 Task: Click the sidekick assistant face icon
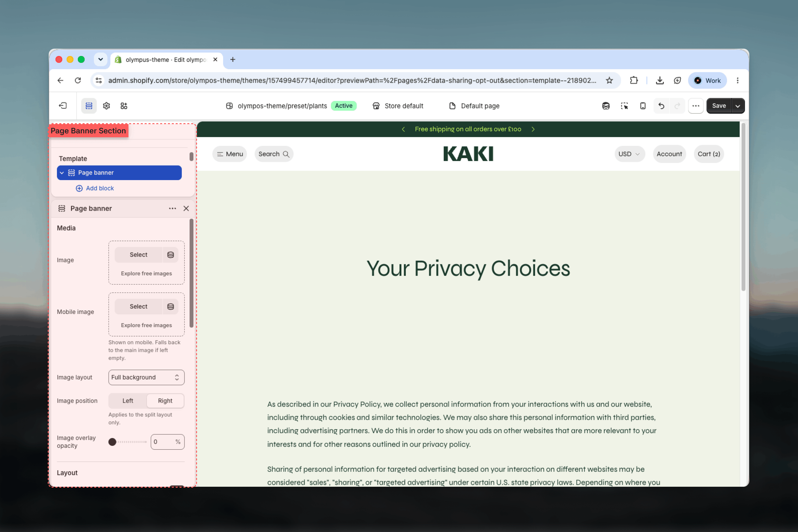pyautogui.click(x=606, y=106)
